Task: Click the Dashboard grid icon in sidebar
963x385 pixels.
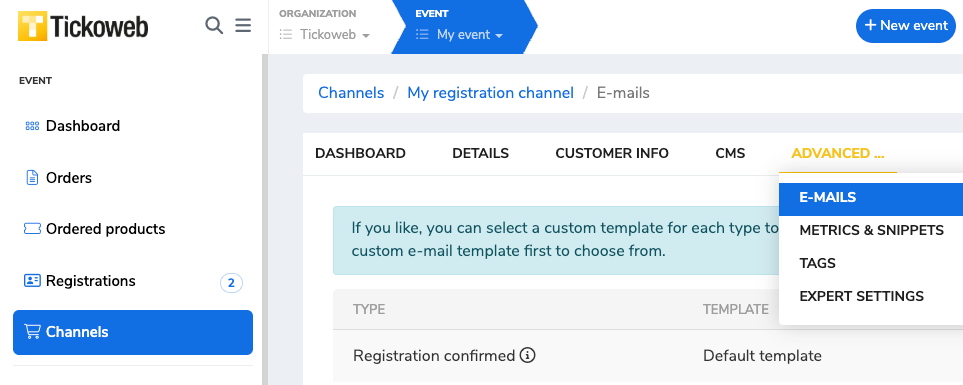Action: pos(32,126)
